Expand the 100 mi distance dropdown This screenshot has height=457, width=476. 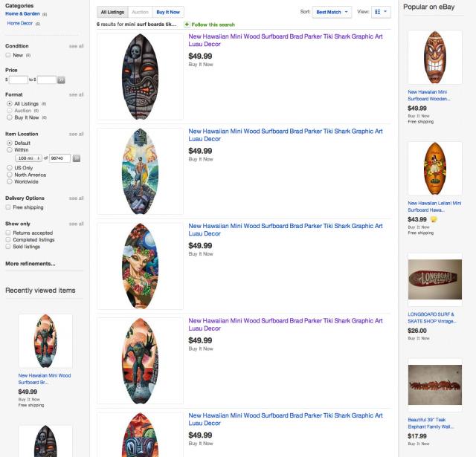click(29, 158)
